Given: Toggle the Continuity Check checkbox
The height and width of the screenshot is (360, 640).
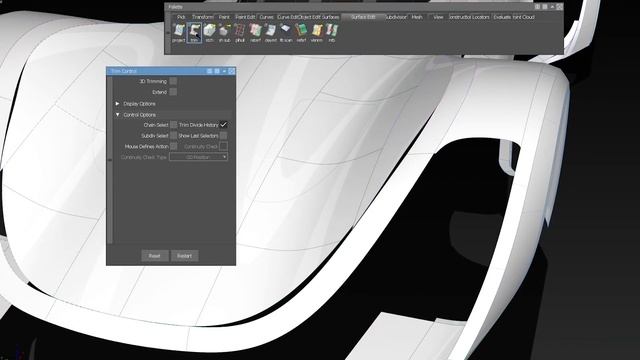Looking at the screenshot, I should click(223, 146).
